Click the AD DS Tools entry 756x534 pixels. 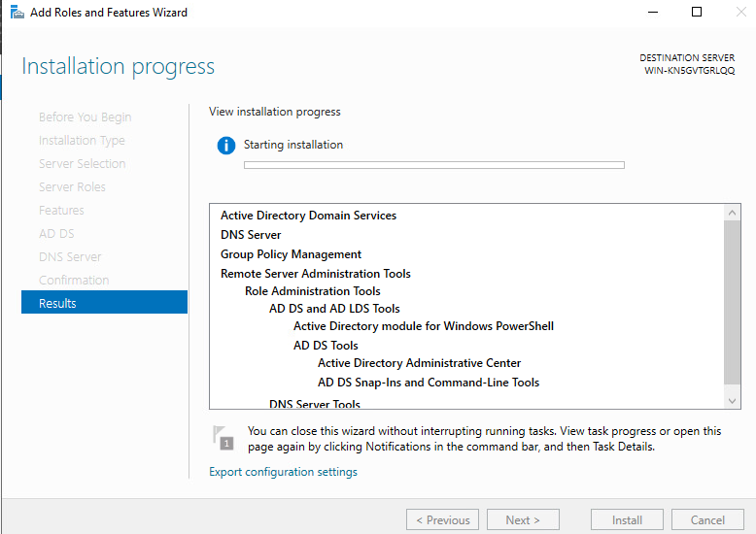click(326, 346)
